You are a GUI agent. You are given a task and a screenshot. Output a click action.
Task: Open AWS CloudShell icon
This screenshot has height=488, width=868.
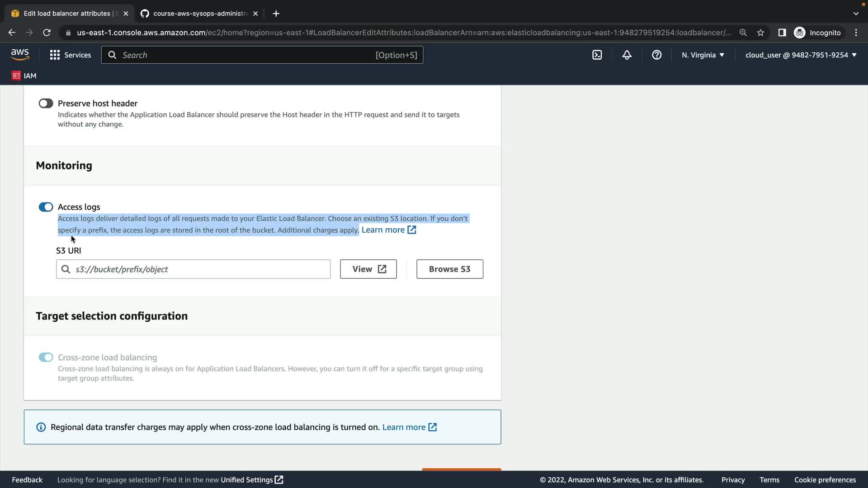(597, 55)
